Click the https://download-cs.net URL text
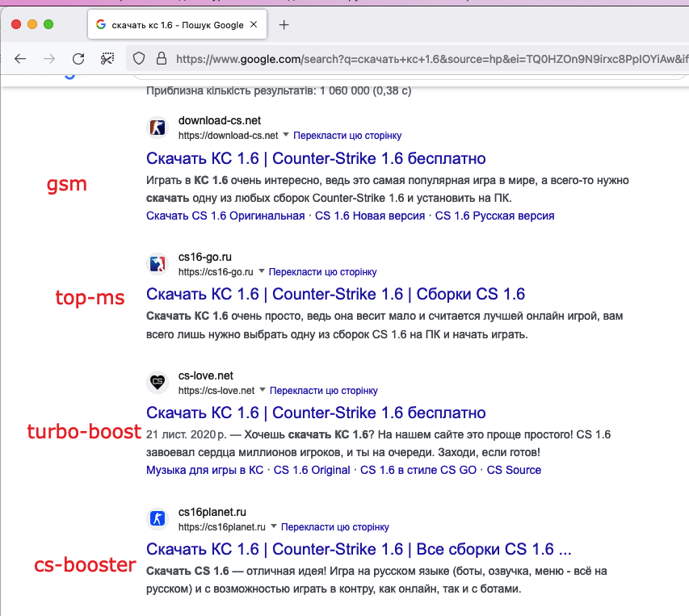 228,136
